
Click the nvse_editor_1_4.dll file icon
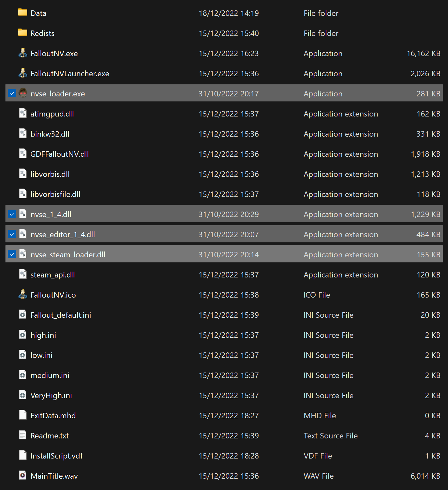23,234
